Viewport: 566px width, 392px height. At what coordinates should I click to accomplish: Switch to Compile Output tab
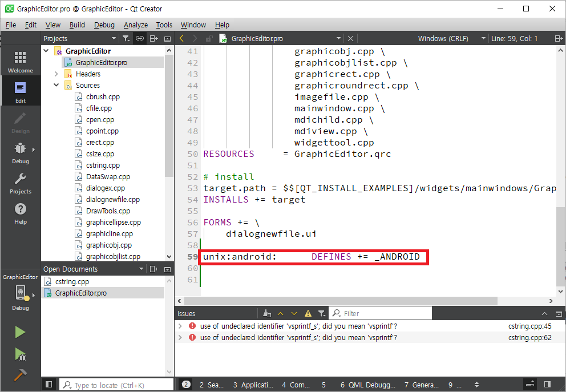coord(296,385)
